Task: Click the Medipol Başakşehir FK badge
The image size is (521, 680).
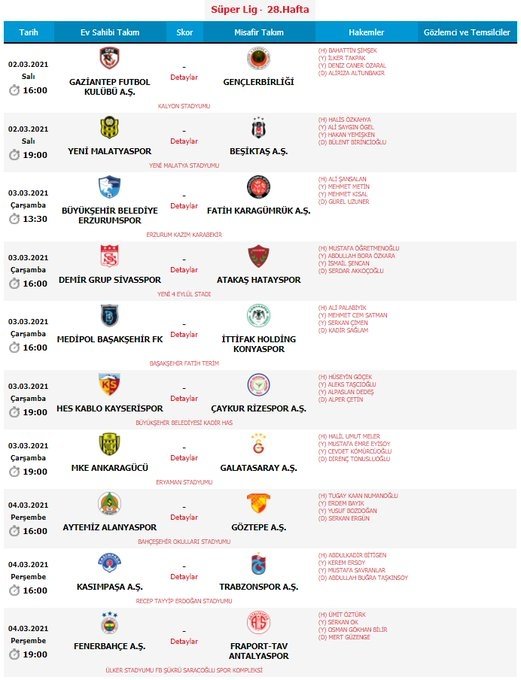Action: coord(109,315)
